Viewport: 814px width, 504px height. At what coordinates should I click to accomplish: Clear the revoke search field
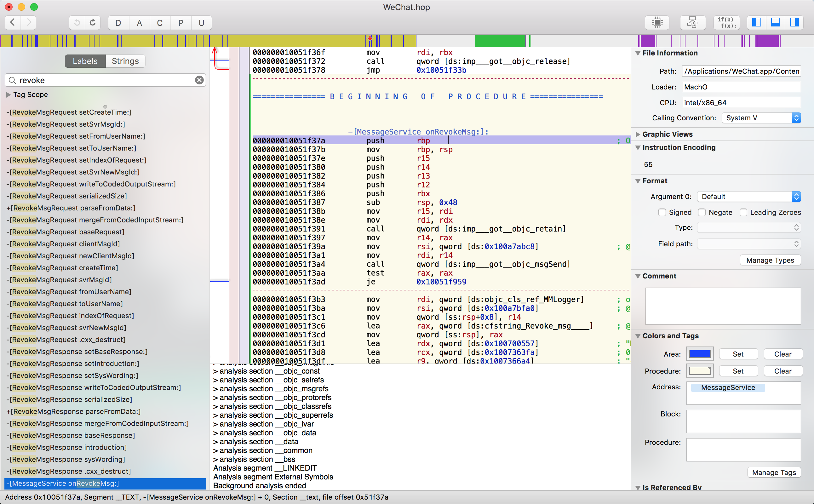click(199, 80)
